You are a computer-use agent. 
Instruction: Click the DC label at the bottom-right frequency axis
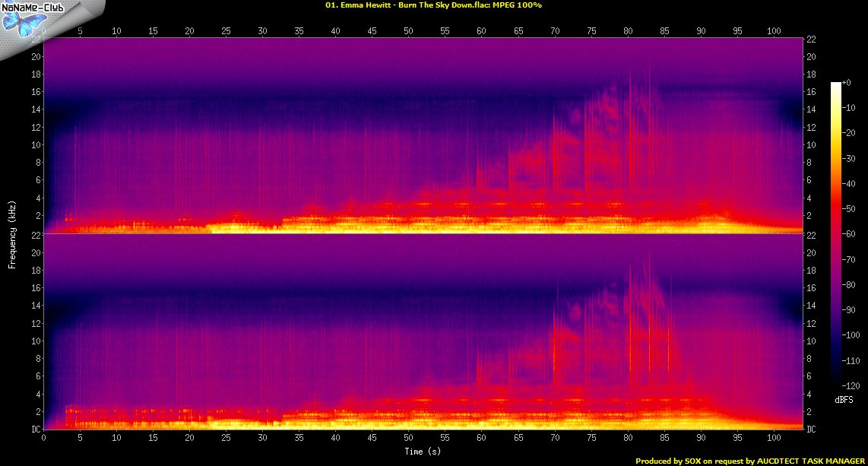(x=813, y=430)
